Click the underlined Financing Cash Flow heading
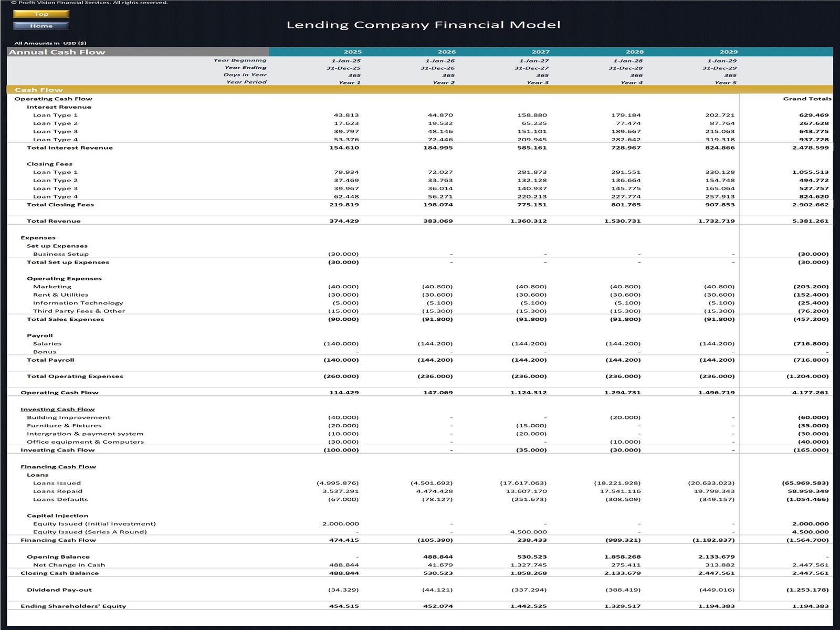Screen dimensions: 840x630 (58, 467)
